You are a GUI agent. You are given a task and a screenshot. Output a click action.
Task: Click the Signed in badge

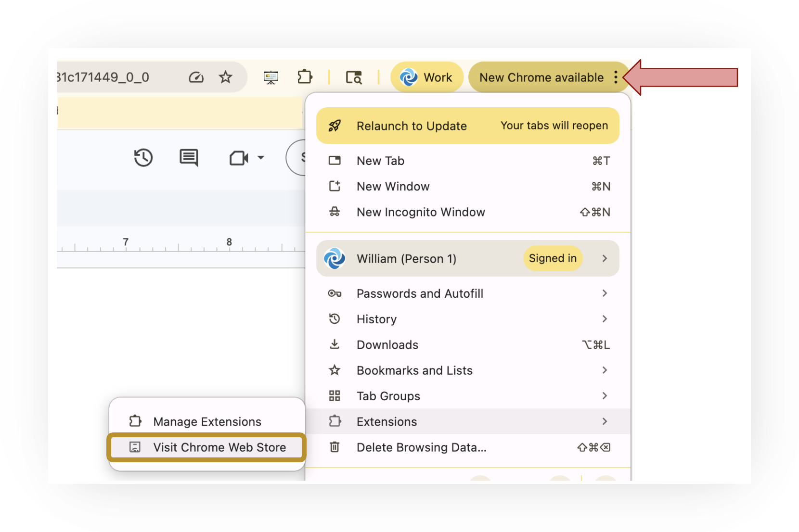[x=553, y=258]
